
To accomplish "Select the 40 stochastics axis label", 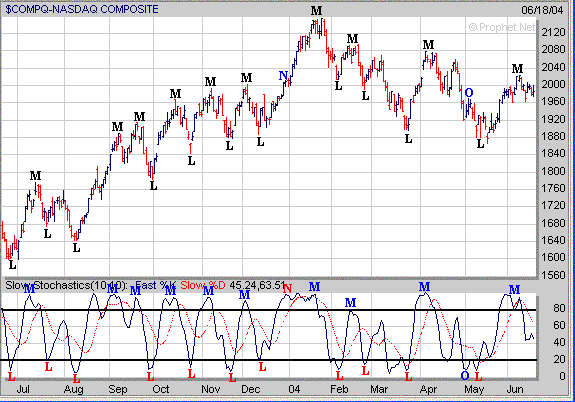I will (x=559, y=342).
